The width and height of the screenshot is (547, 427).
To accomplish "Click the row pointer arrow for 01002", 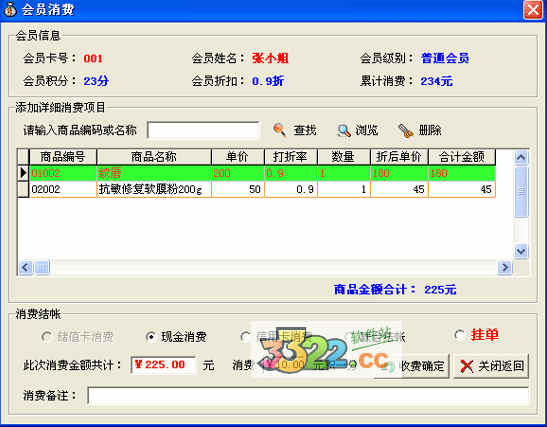I will tap(23, 173).
